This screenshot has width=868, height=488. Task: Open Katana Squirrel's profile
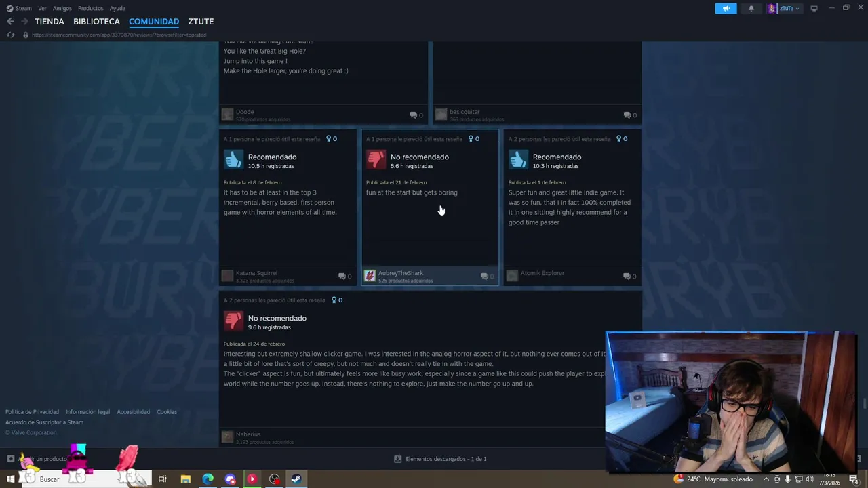[256, 273]
